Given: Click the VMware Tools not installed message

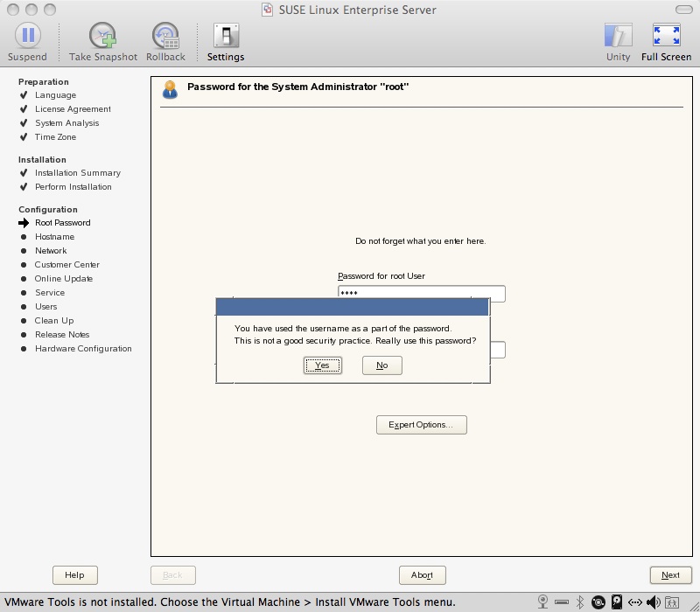Looking at the screenshot, I should point(230,602).
